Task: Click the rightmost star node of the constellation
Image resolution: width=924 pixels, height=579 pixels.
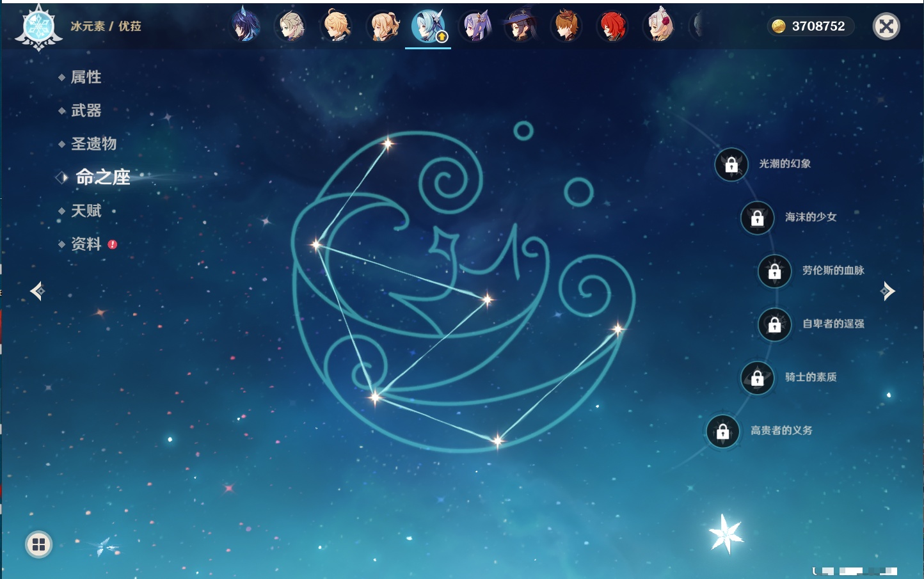Action: click(x=618, y=329)
